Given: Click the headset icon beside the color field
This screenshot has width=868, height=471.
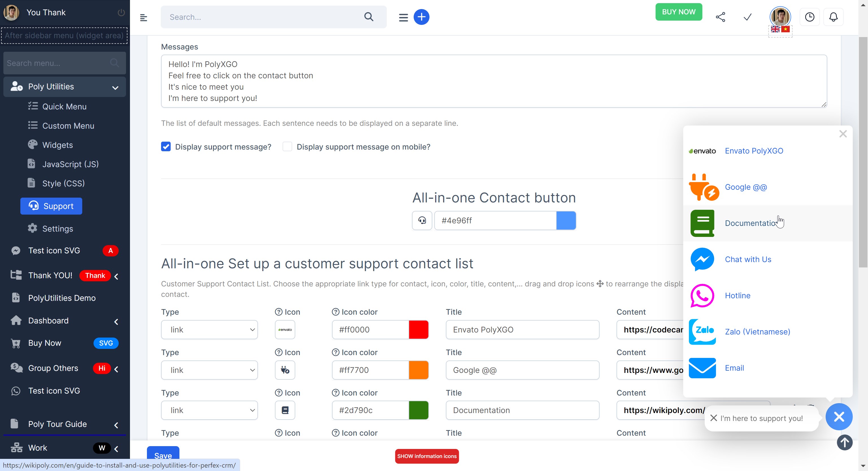Looking at the screenshot, I should pyautogui.click(x=422, y=220).
